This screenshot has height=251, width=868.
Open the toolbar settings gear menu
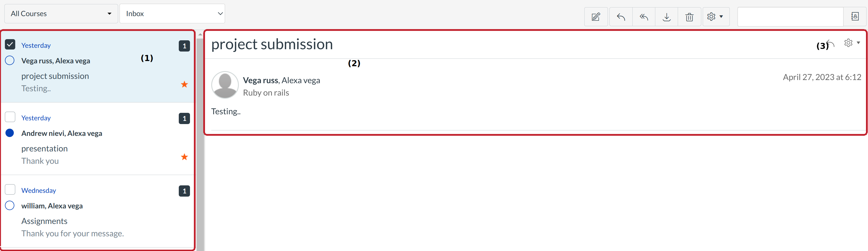(x=715, y=17)
